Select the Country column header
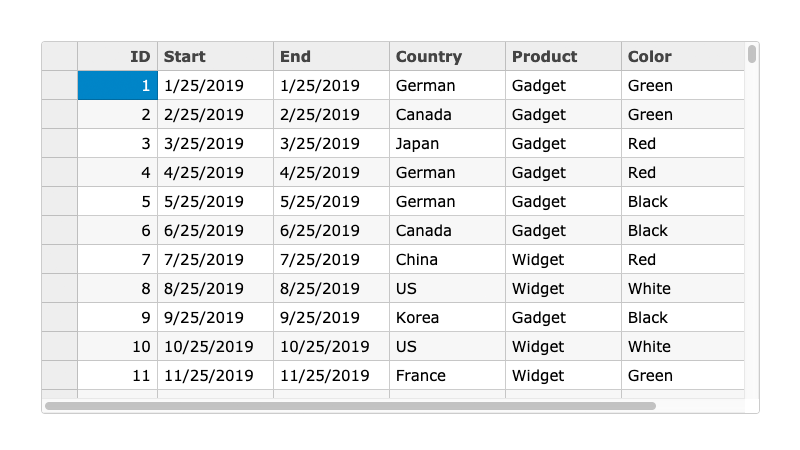Image resolution: width=800 pixels, height=450 pixels. 447,56
